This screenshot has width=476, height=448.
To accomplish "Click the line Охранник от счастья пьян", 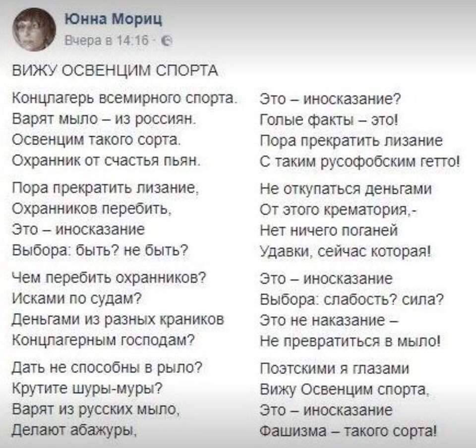I will coord(106,161).
